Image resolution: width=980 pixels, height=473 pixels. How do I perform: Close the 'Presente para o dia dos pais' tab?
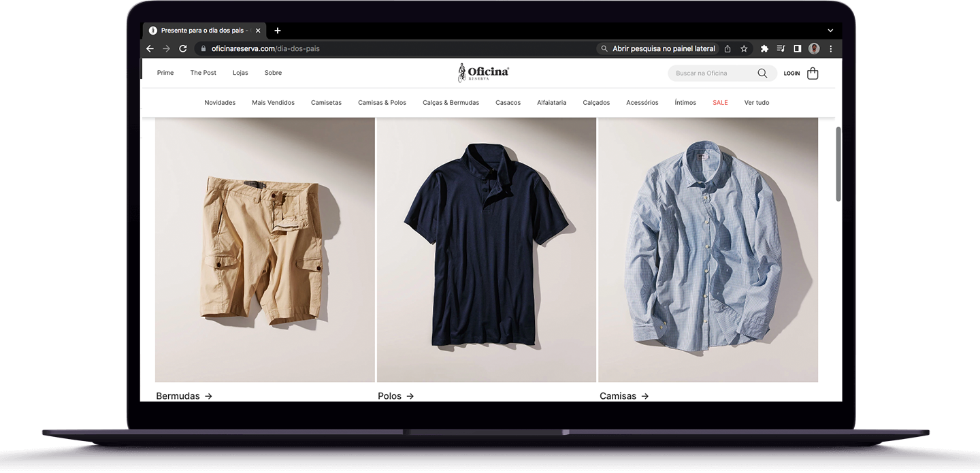tap(258, 31)
